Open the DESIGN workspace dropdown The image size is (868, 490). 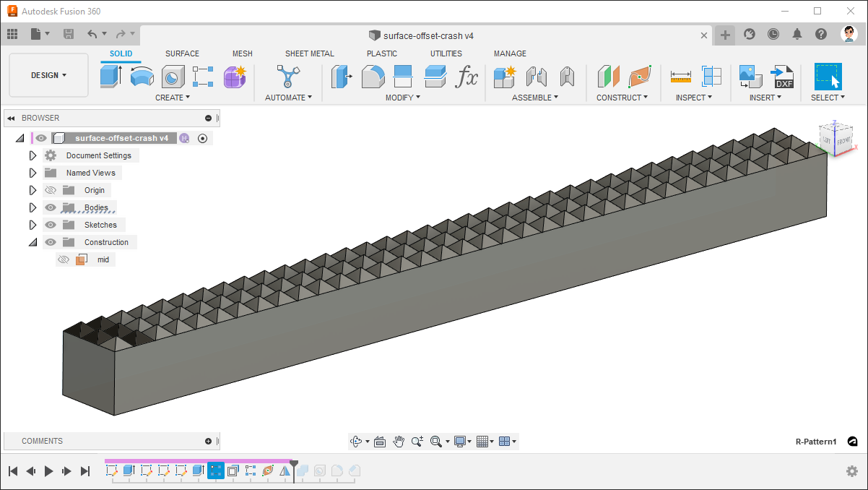pos(48,75)
